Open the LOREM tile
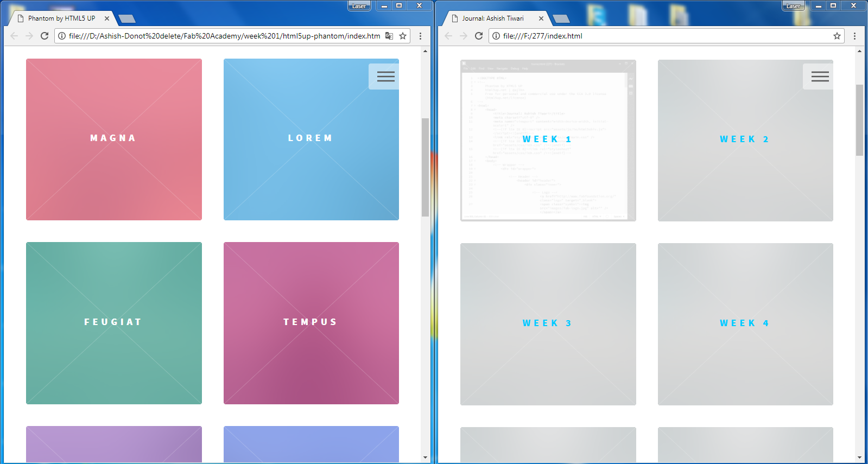Screen dimensions: 868x464 (x=311, y=139)
